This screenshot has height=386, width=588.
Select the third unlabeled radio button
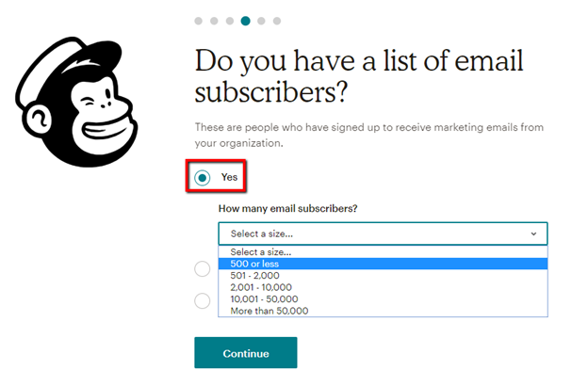(x=203, y=301)
